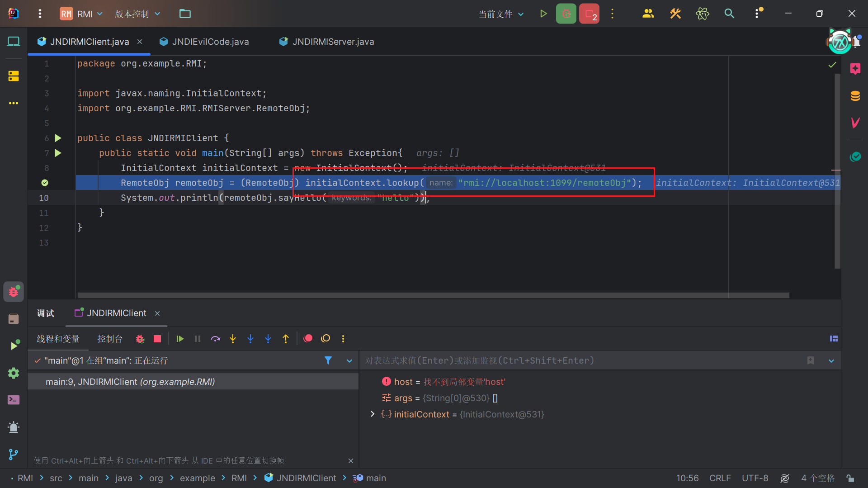Open Git branch tool window icon

[x=14, y=454]
